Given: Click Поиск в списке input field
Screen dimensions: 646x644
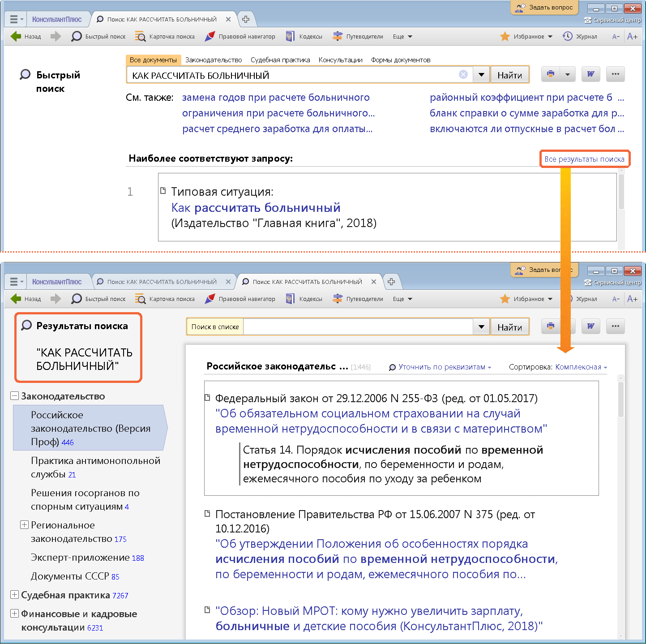Looking at the screenshot, I should [358, 326].
